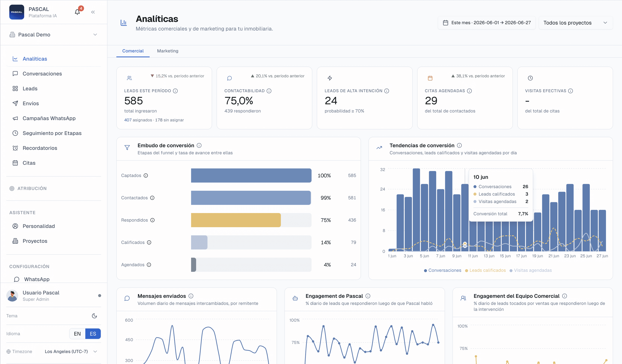Open the date range picker Este mes

[x=487, y=23]
